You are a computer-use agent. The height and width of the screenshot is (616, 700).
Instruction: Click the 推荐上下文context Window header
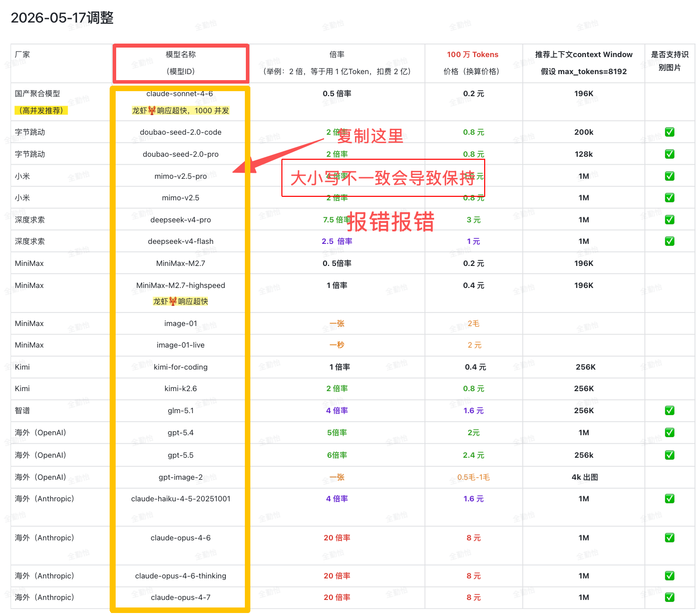(584, 55)
